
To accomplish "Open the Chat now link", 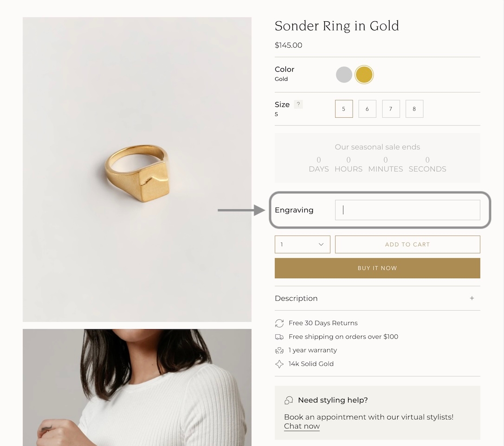I will tap(302, 426).
